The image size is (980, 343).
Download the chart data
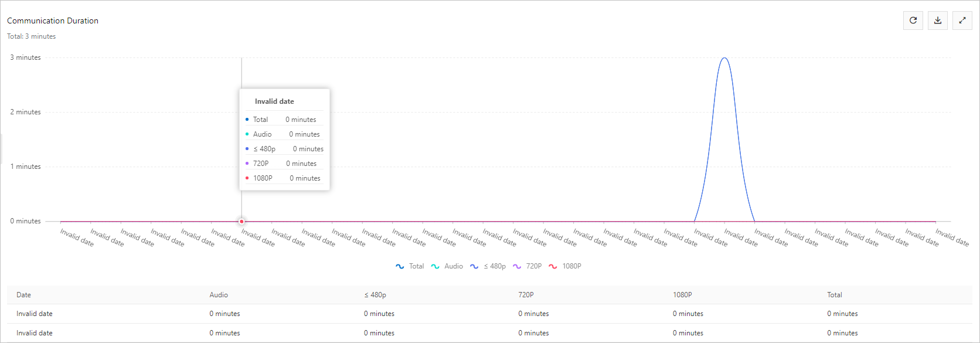click(x=938, y=21)
